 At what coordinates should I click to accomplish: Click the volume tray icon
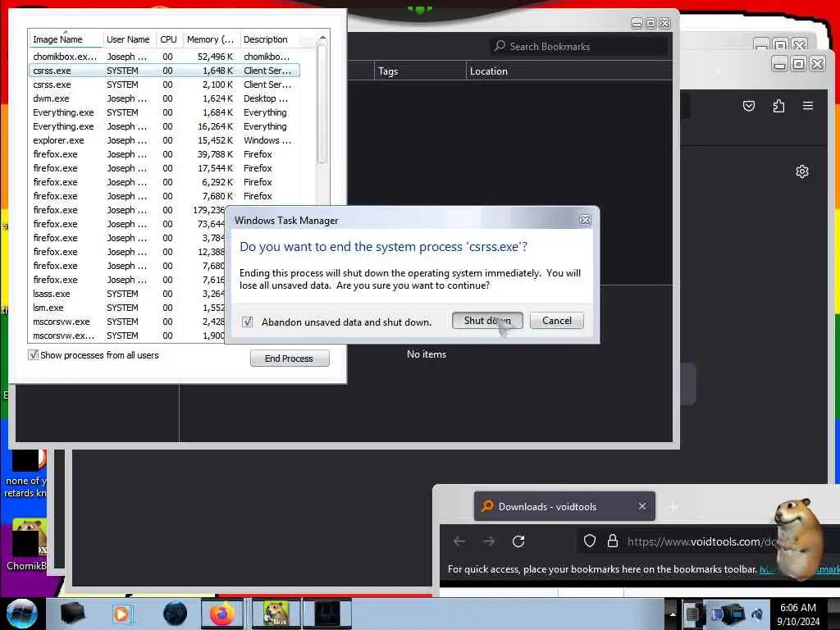[x=757, y=614]
